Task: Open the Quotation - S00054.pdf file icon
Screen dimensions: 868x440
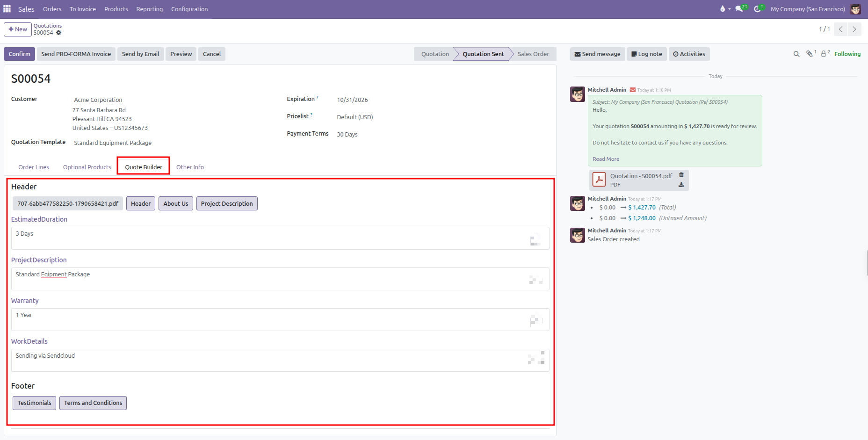Action: coord(599,180)
